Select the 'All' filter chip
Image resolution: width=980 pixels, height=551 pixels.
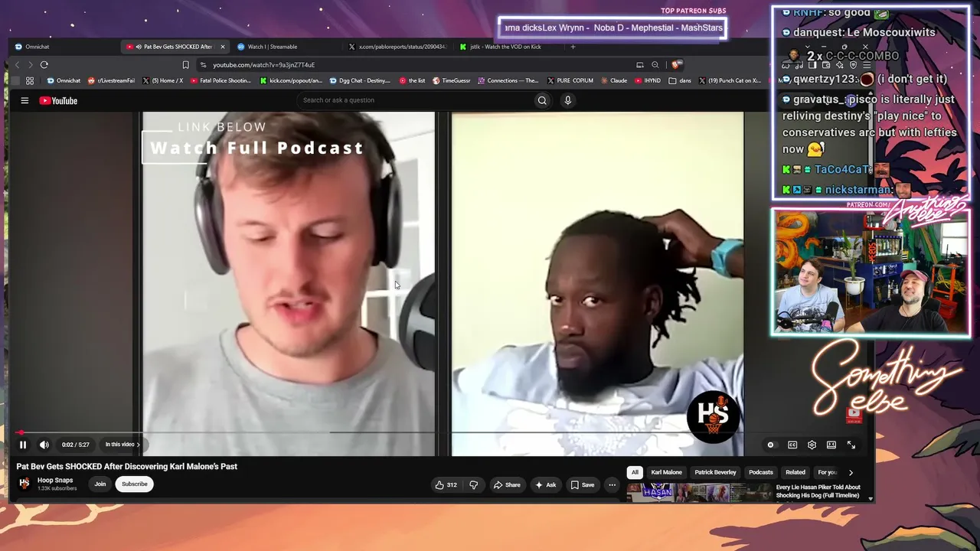click(x=635, y=472)
